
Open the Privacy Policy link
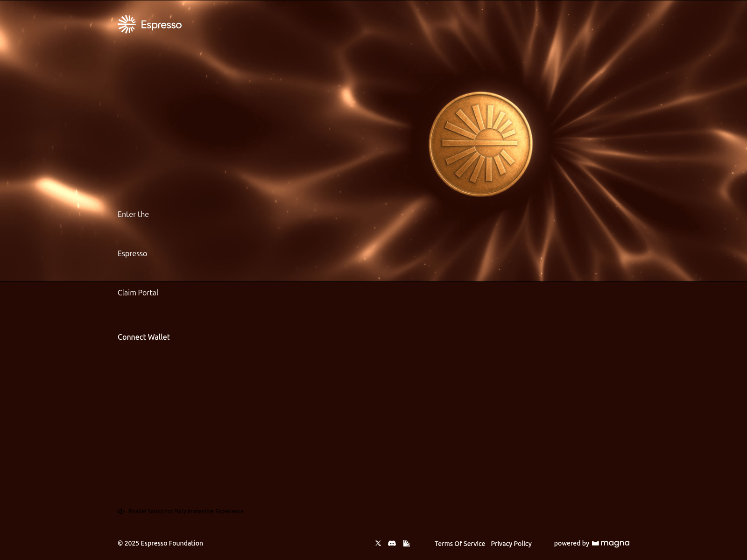[511, 544]
